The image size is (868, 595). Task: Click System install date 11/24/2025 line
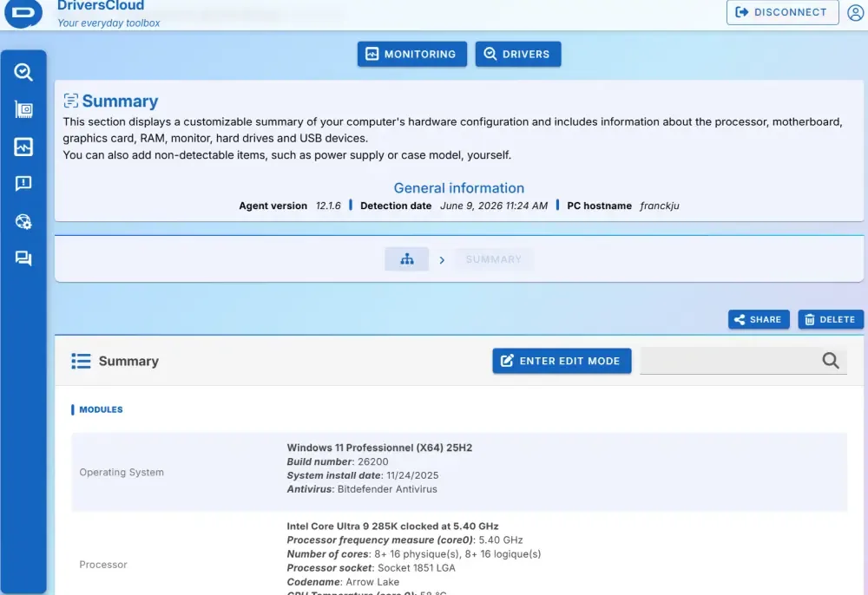point(363,475)
